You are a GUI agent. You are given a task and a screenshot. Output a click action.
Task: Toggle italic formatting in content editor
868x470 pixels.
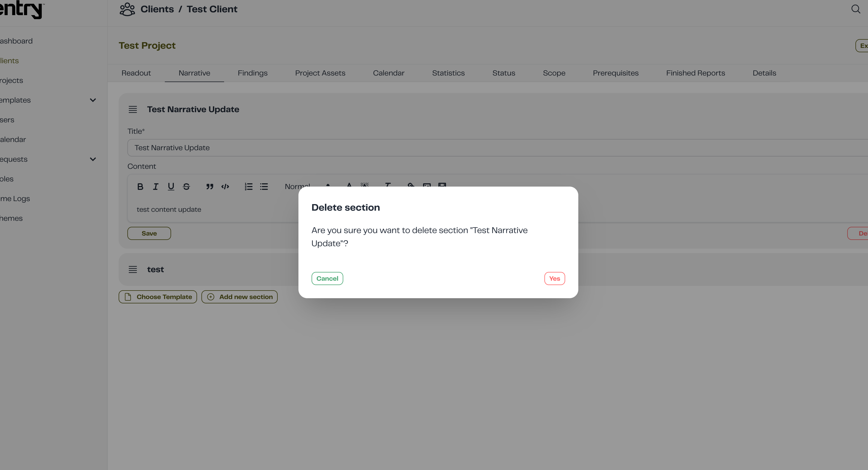pyautogui.click(x=155, y=186)
